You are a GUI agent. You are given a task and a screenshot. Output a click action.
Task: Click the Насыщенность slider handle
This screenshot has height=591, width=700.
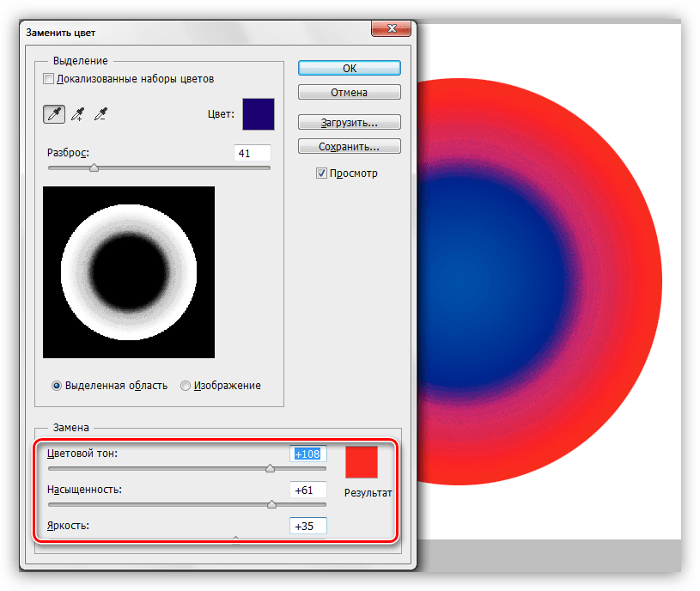tap(272, 504)
